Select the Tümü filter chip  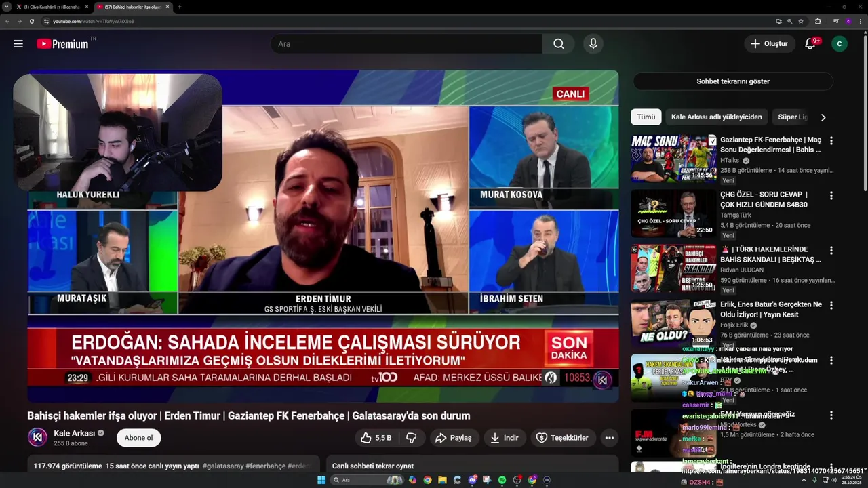click(x=646, y=117)
